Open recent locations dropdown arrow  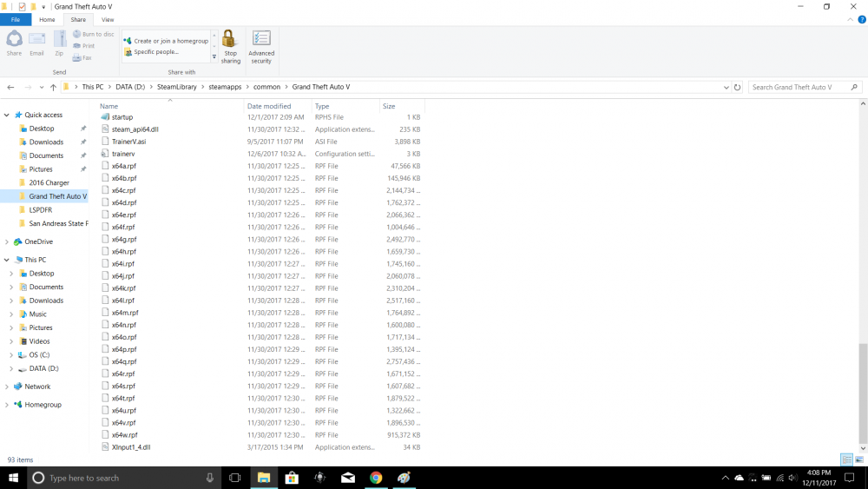click(42, 88)
